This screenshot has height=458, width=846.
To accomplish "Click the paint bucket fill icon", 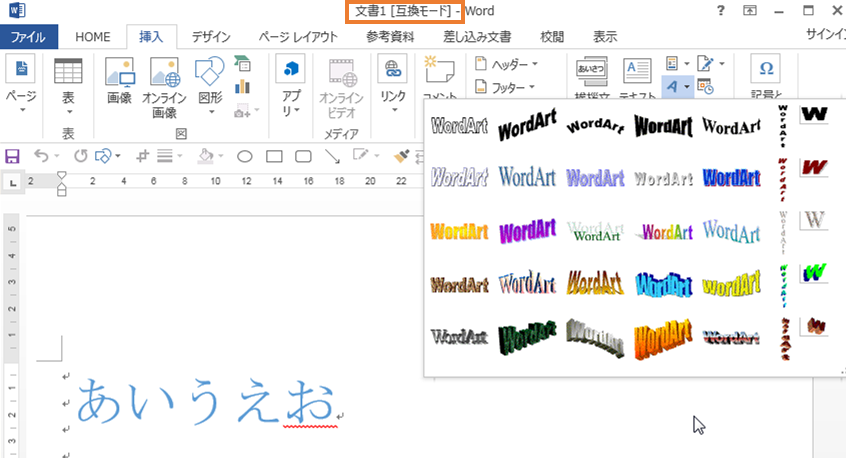I will point(206,156).
